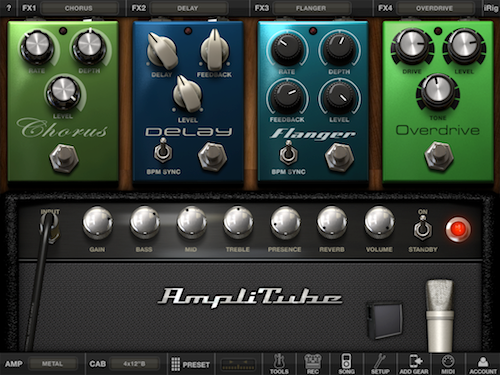The width and height of the screenshot is (500, 375).
Task: Click the Delay pedal LED indicator
Action: pos(188,31)
